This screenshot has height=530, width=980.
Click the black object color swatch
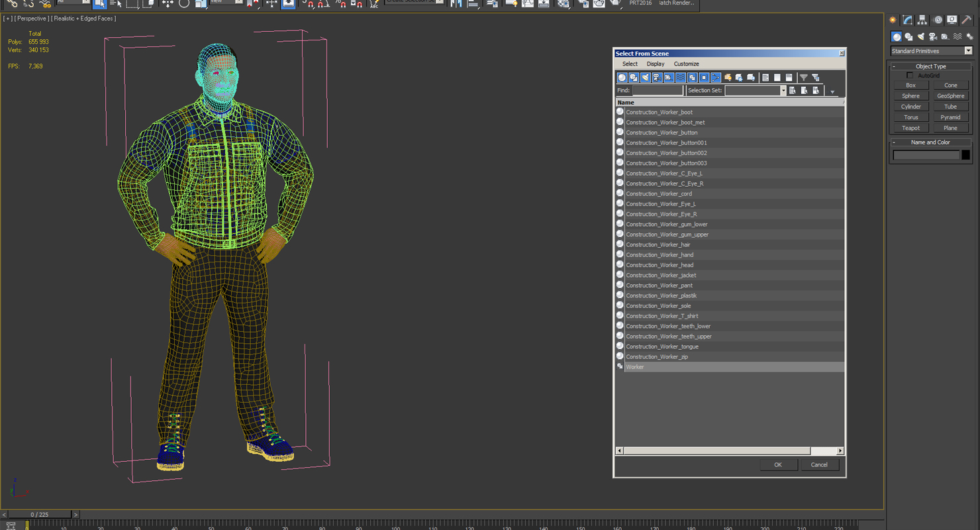click(965, 155)
